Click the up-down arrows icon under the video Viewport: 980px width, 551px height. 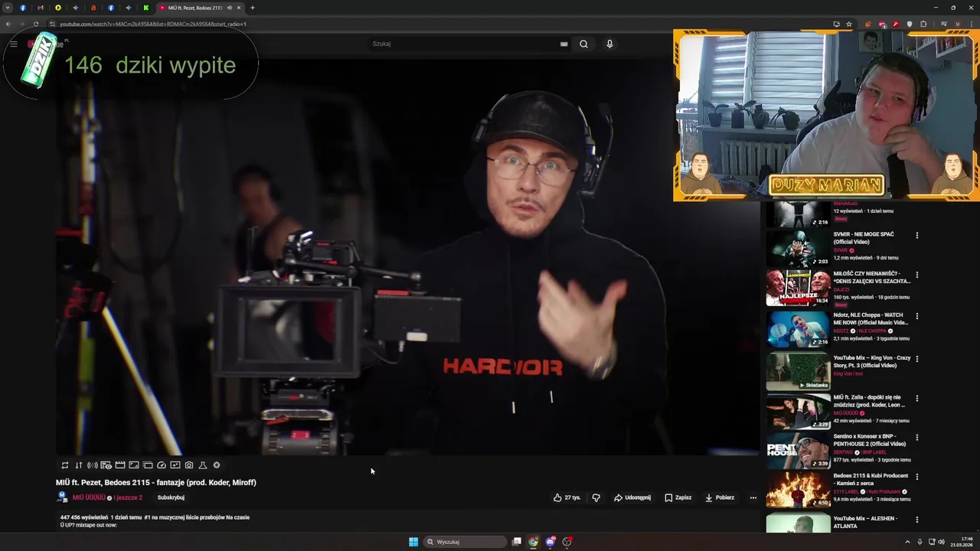coord(78,465)
